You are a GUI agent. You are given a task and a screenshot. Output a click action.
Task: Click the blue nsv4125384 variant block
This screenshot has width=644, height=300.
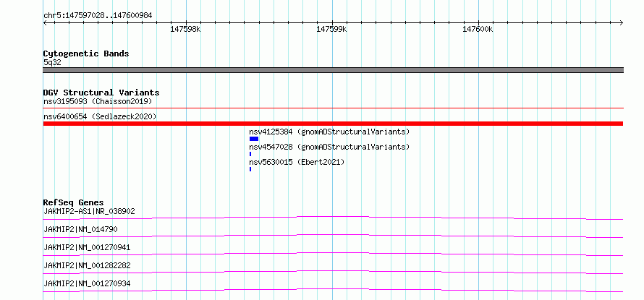(254, 139)
